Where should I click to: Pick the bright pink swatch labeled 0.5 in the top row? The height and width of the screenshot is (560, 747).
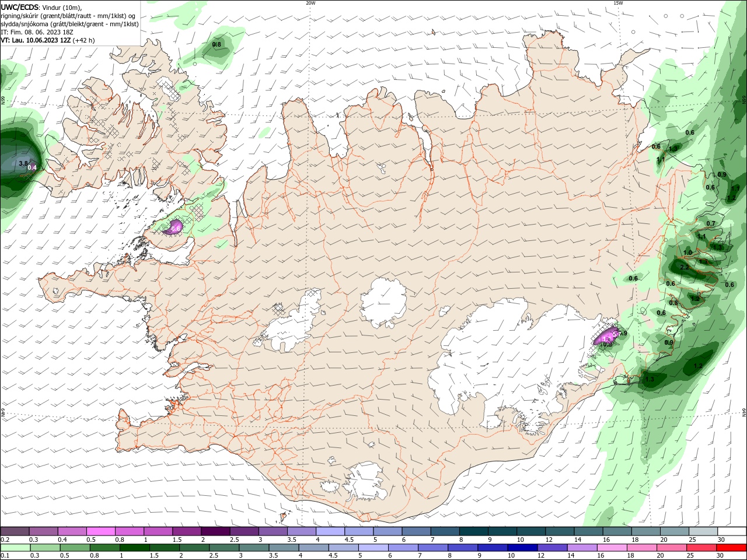click(100, 531)
